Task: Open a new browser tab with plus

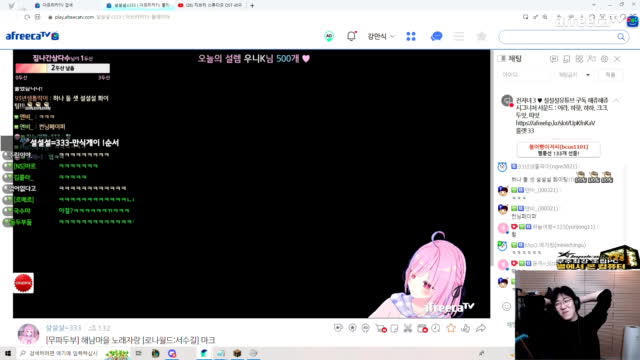Action: pyautogui.click(x=252, y=6)
